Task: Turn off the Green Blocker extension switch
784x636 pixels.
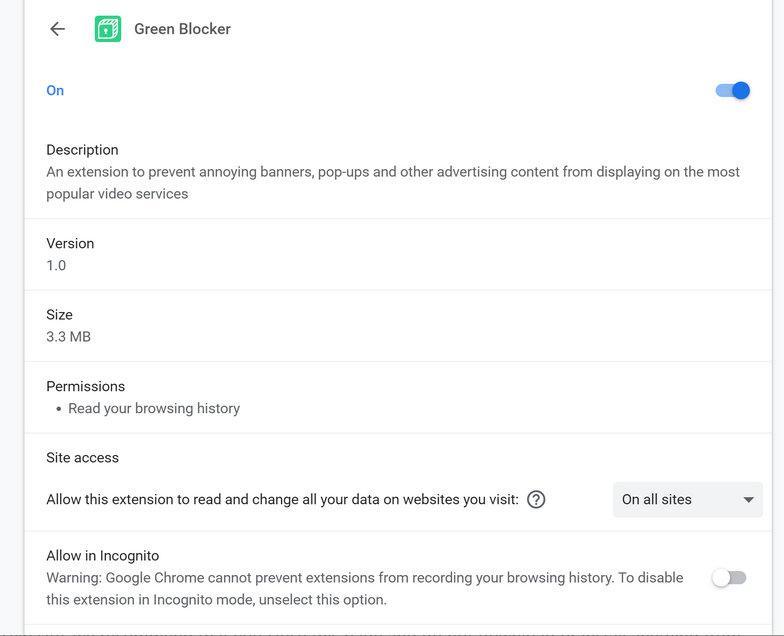Action: click(732, 91)
